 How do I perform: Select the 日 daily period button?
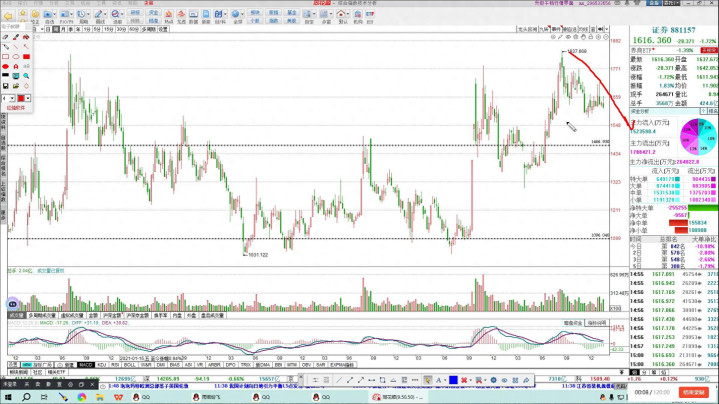[48, 29]
